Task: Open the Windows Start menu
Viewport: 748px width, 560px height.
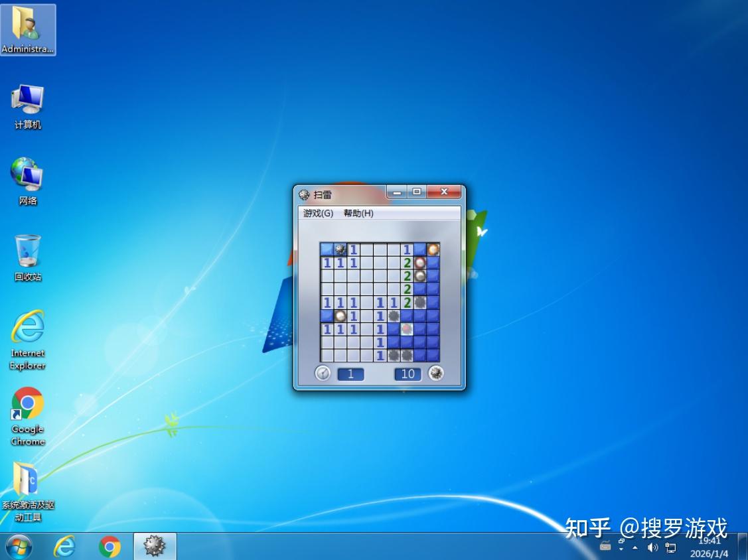Action: pos(18,547)
